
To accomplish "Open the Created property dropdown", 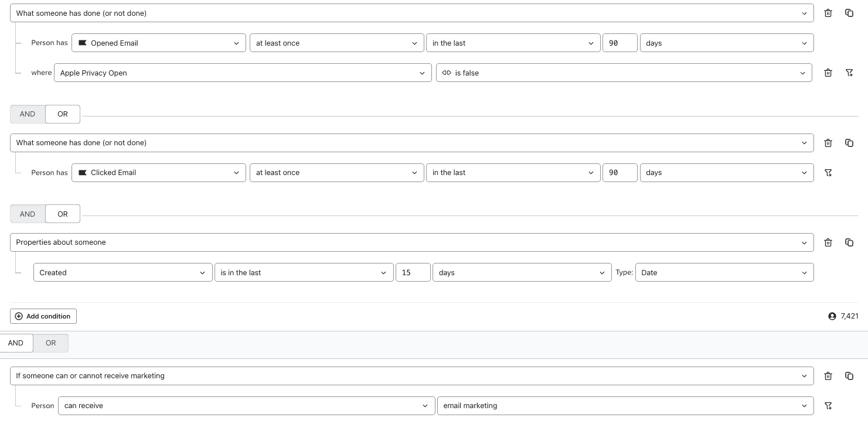I will tap(123, 273).
